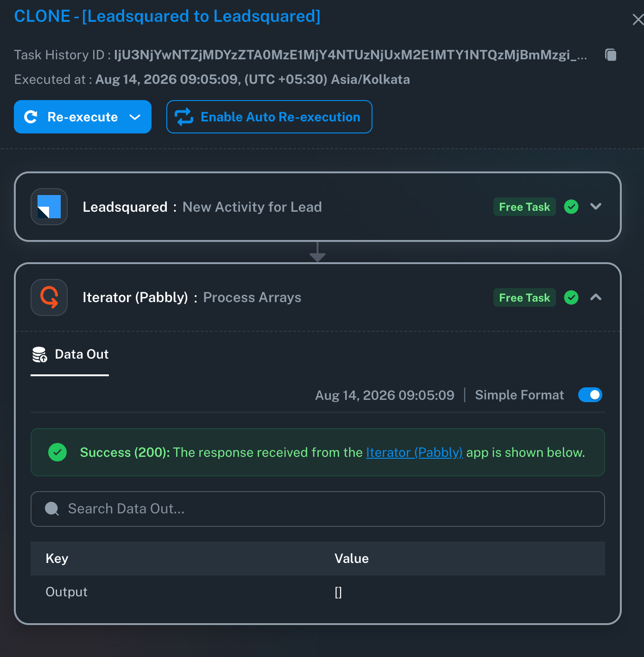The width and height of the screenshot is (644, 657).
Task: Toggle the Simple Format switch
Action: click(590, 395)
